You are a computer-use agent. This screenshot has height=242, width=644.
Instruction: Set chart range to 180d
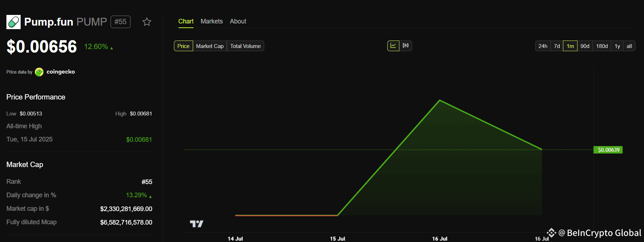(x=602, y=46)
